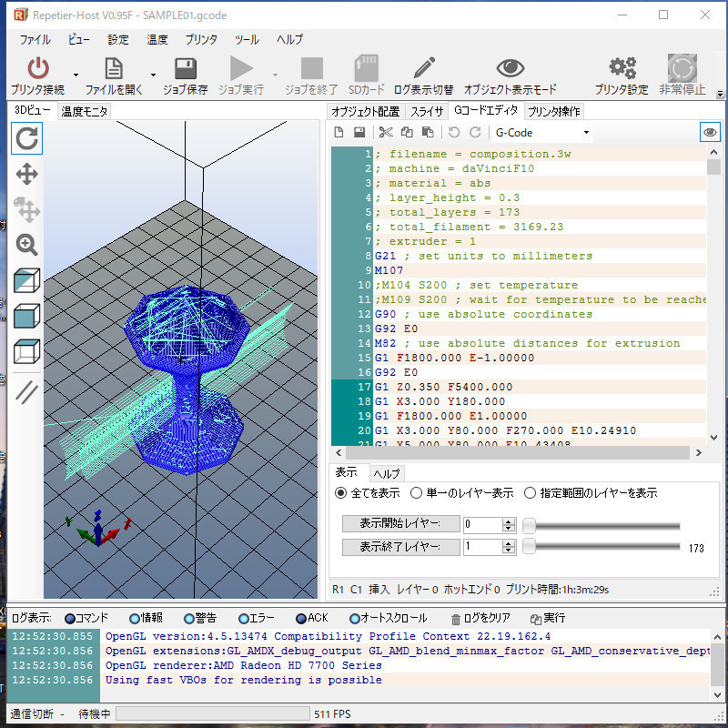Click the ファイルを開く document icon

[114, 69]
